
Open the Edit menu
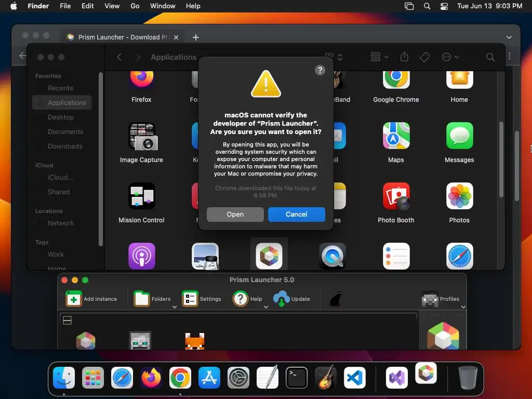pos(87,6)
